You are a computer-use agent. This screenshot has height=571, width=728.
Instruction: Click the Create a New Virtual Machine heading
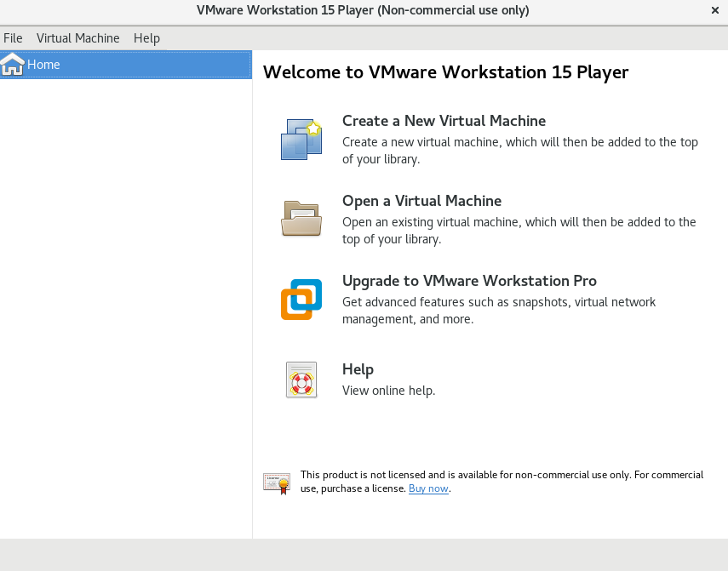pos(444,121)
